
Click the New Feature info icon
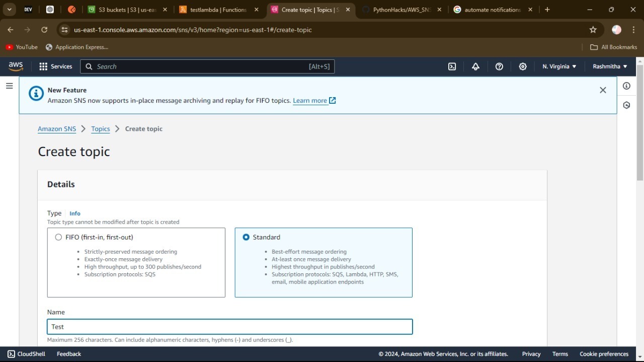[36, 93]
